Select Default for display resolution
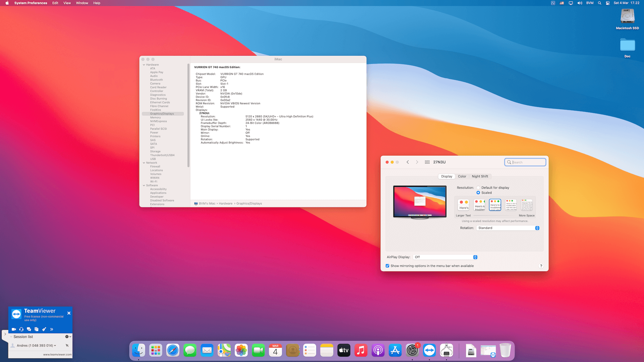 pos(478,188)
